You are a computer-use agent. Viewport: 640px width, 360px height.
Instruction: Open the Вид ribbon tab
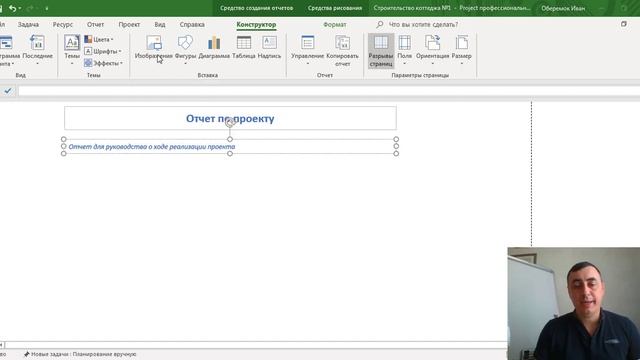click(x=160, y=24)
